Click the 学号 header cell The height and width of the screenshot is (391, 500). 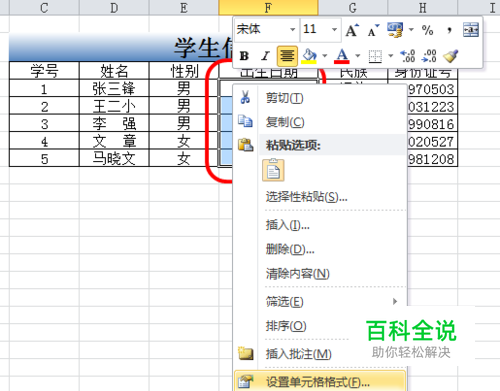click(x=44, y=70)
